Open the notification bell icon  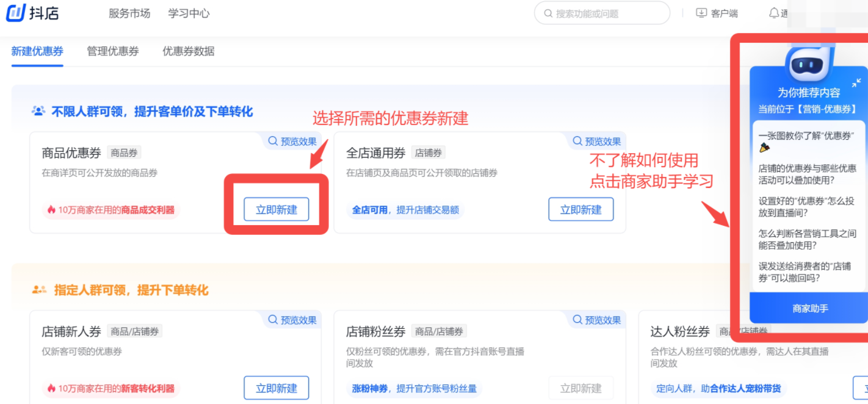tap(774, 13)
